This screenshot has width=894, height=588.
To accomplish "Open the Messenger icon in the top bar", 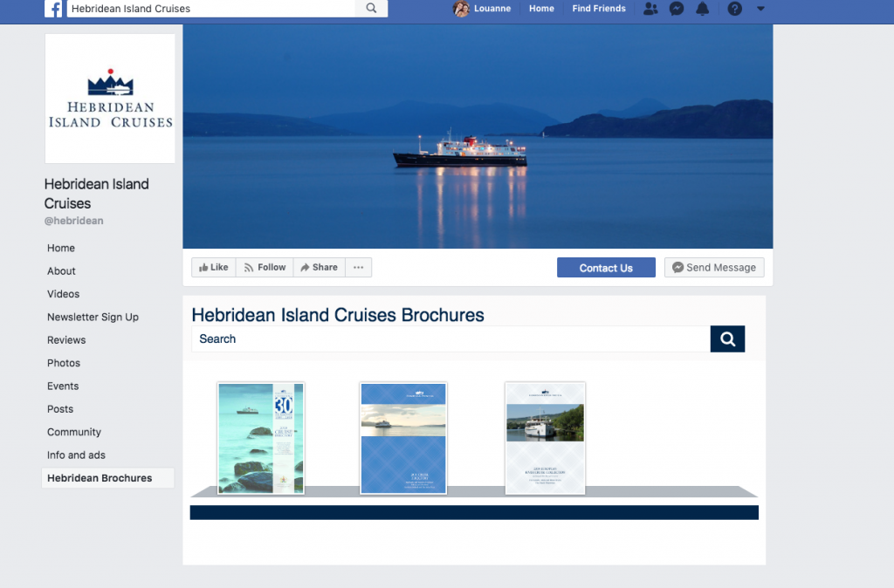I will pos(677,9).
